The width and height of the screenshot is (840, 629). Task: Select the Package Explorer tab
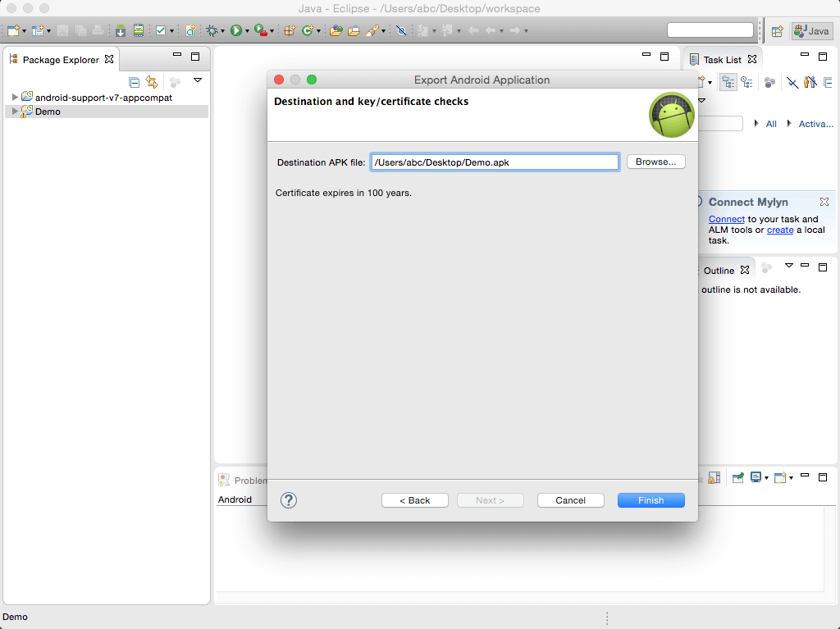[x=61, y=60]
